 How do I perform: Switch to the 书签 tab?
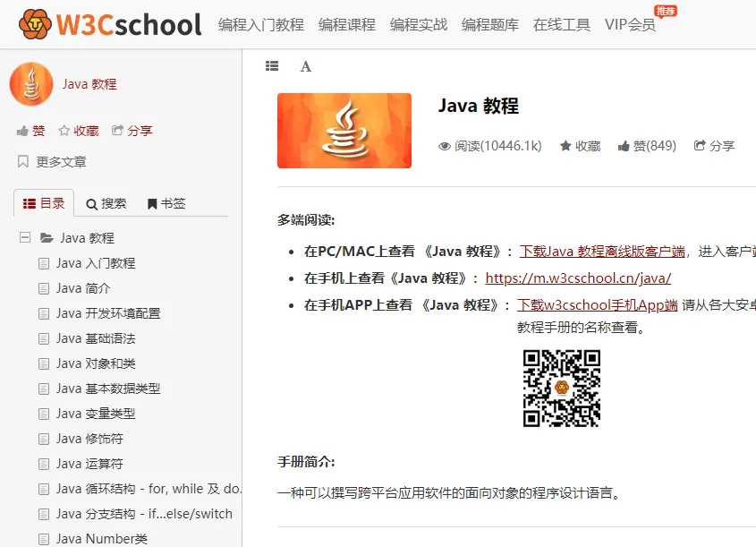click(166, 203)
